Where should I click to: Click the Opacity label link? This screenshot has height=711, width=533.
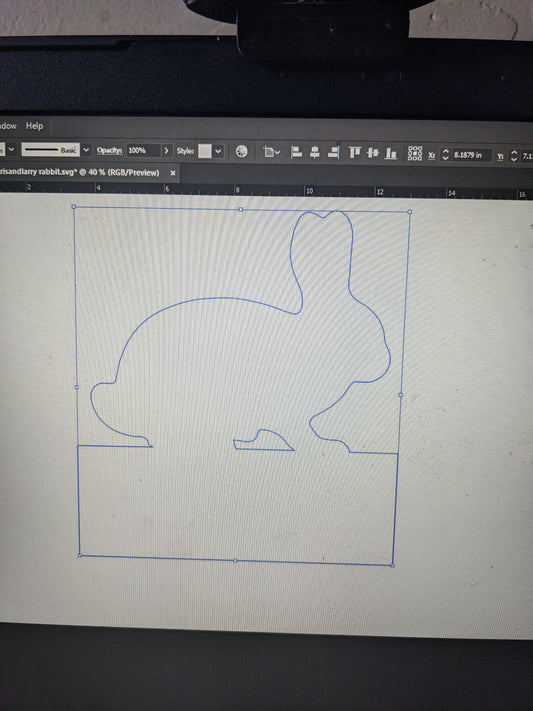109,151
